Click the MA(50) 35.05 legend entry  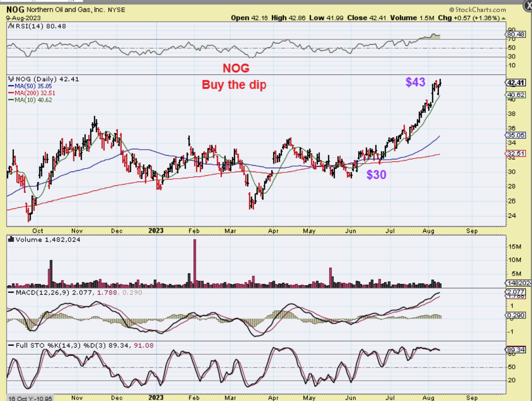pyautogui.click(x=30, y=86)
